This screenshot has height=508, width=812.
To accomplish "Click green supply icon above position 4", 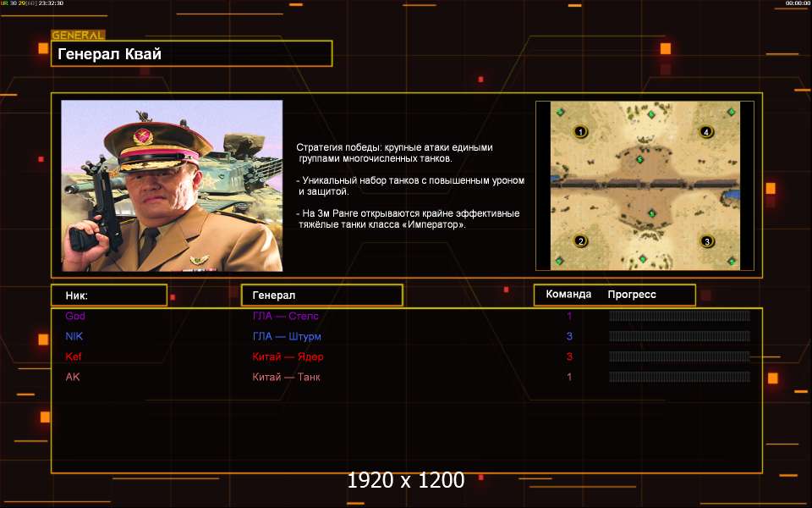I will 731,112.
